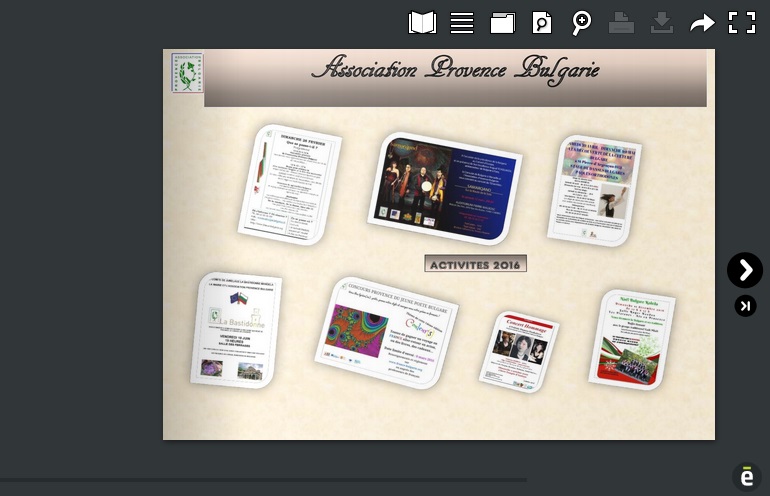This screenshot has width=770, height=496.
Task: Jump to the last page button
Action: click(x=745, y=306)
